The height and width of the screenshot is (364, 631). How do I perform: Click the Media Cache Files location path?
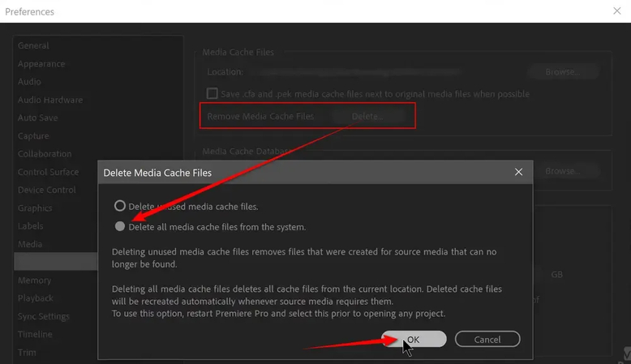(x=359, y=72)
